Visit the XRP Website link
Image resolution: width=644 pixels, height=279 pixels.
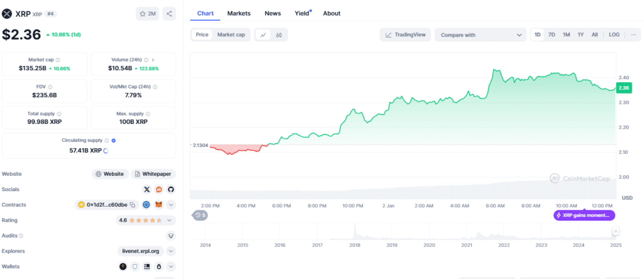click(x=110, y=174)
